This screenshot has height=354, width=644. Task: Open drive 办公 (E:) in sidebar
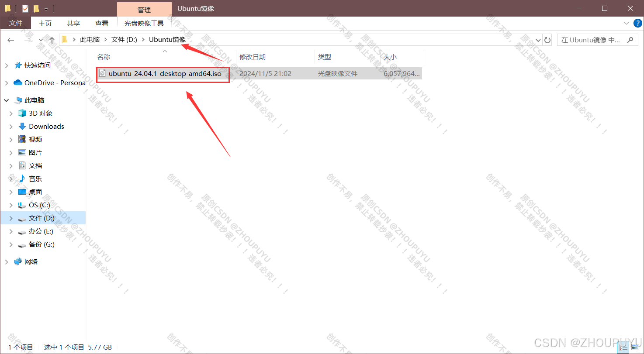coord(41,231)
